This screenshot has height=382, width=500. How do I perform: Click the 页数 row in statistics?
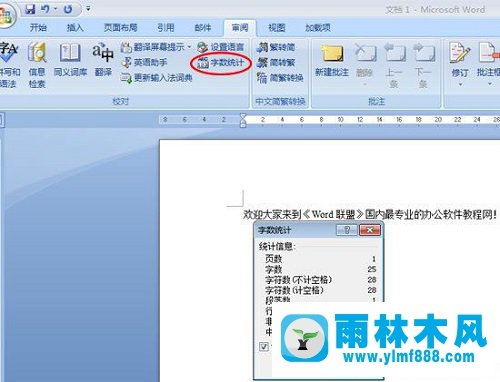pos(321,258)
